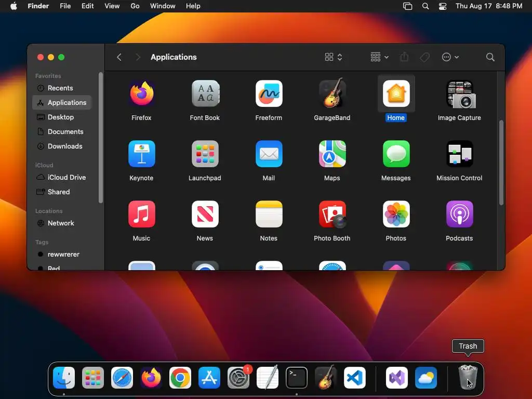532x399 pixels.
Task: Open Launchpad from the Dock
Action: [93, 378]
